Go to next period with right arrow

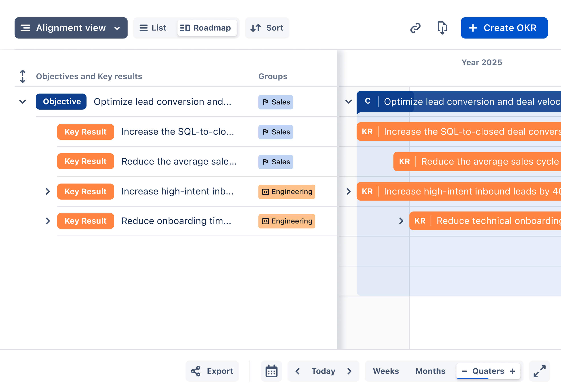coord(349,371)
